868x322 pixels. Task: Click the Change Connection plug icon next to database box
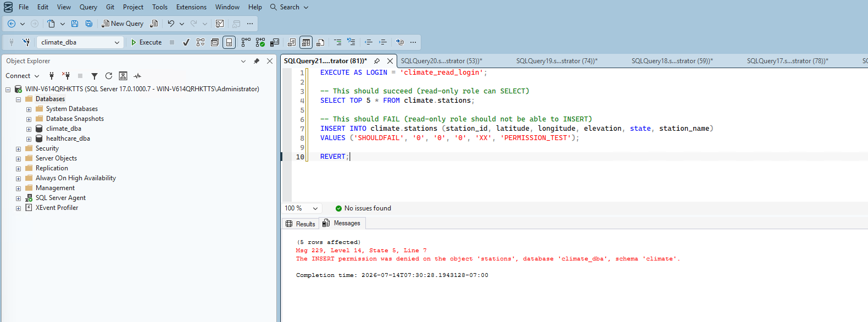point(26,42)
